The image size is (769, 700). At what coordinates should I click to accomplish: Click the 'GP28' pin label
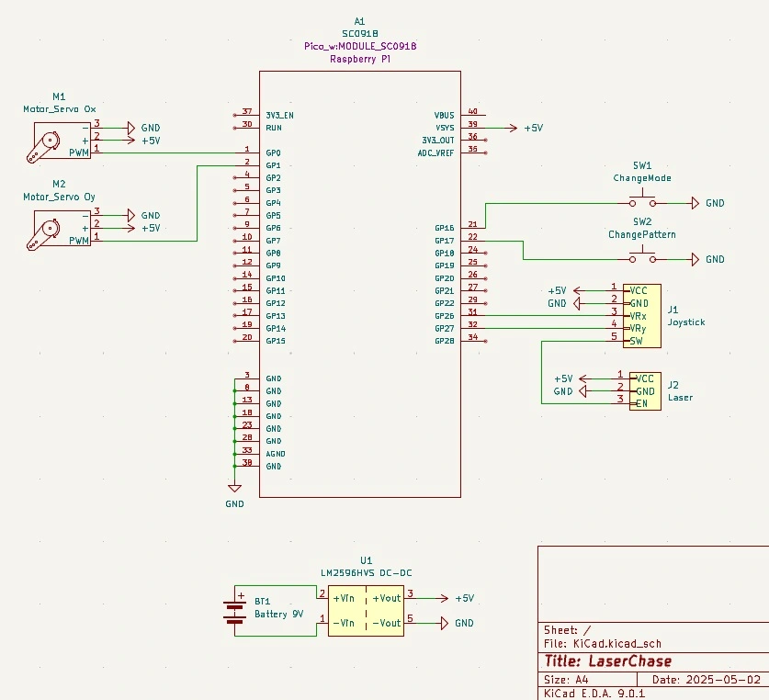coord(445,341)
